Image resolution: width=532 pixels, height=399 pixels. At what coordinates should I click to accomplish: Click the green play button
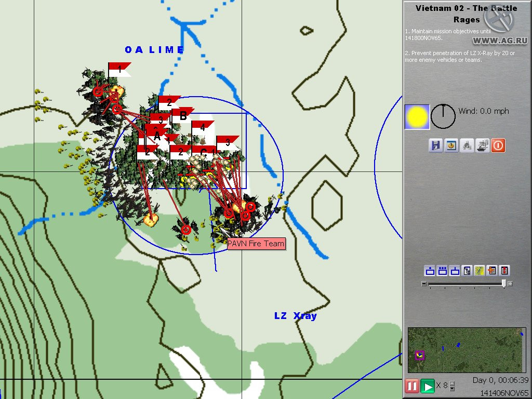click(427, 386)
